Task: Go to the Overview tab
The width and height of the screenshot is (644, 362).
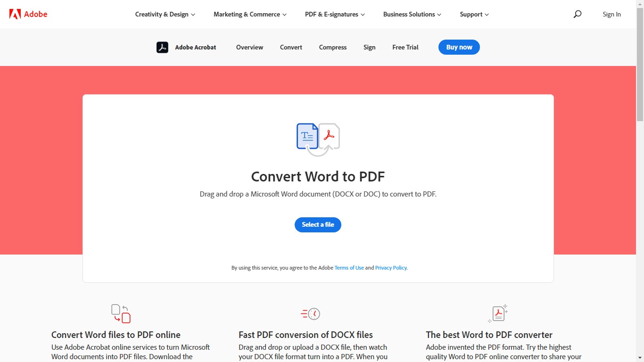Action: [249, 47]
